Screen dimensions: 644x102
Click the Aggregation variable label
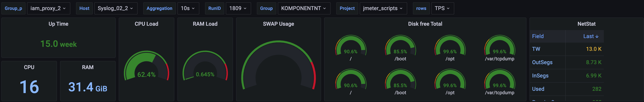coord(159,8)
